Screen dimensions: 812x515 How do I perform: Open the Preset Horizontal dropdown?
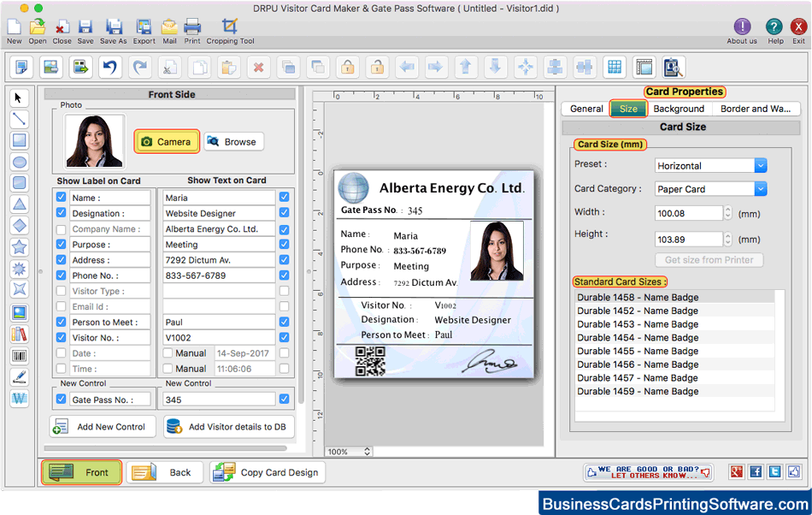760,166
